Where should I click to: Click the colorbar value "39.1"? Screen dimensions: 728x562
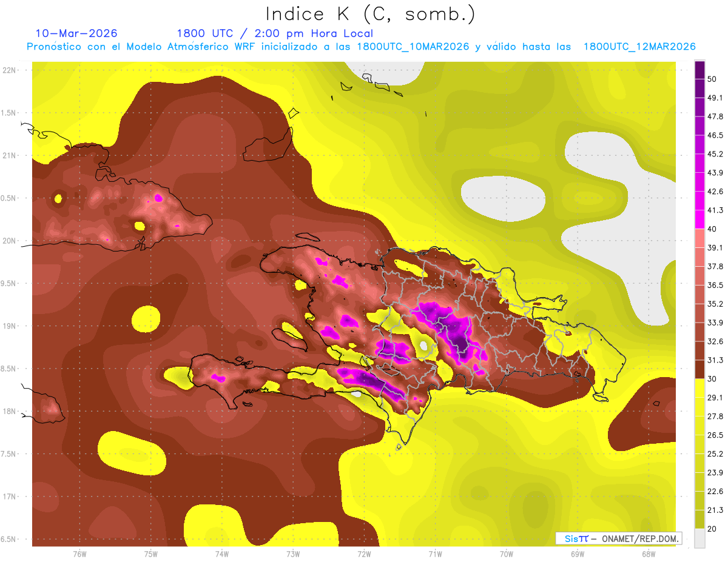(x=715, y=247)
